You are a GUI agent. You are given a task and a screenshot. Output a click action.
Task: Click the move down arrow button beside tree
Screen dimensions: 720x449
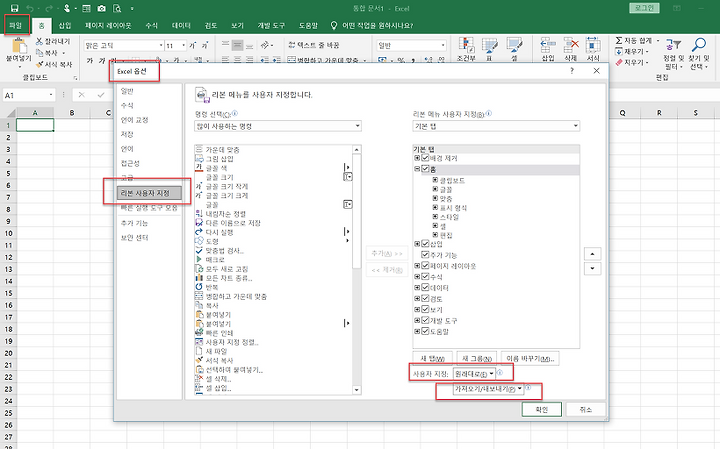(592, 269)
